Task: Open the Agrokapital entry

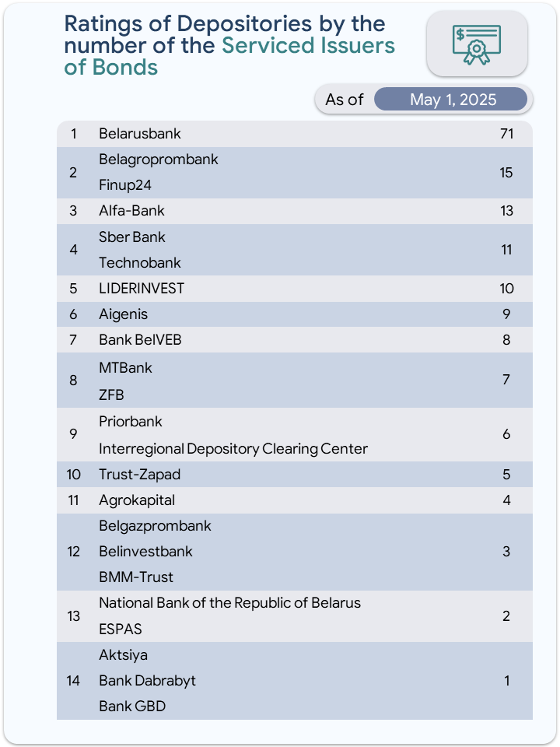Action: point(137,500)
